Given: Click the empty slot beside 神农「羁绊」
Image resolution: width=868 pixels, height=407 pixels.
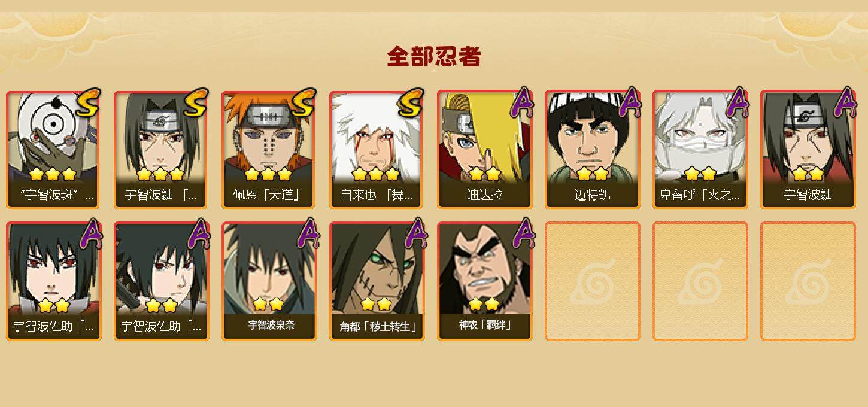Looking at the screenshot, I should (592, 281).
